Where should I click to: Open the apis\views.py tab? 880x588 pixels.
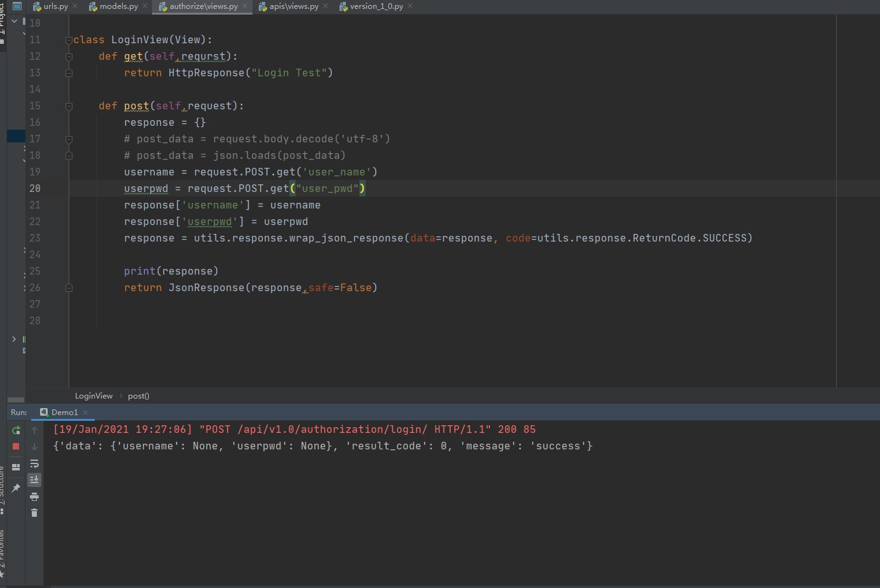pos(294,6)
